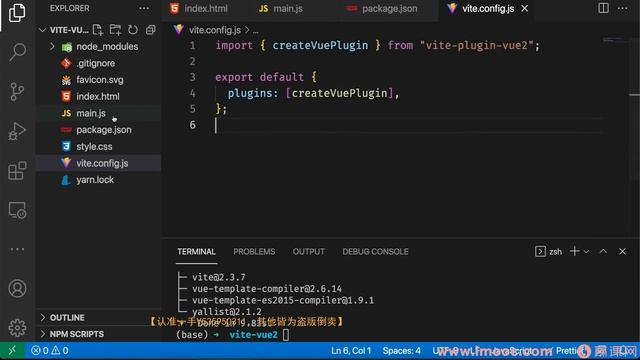
Task: Click the import statement on line 1
Action: tap(377, 45)
